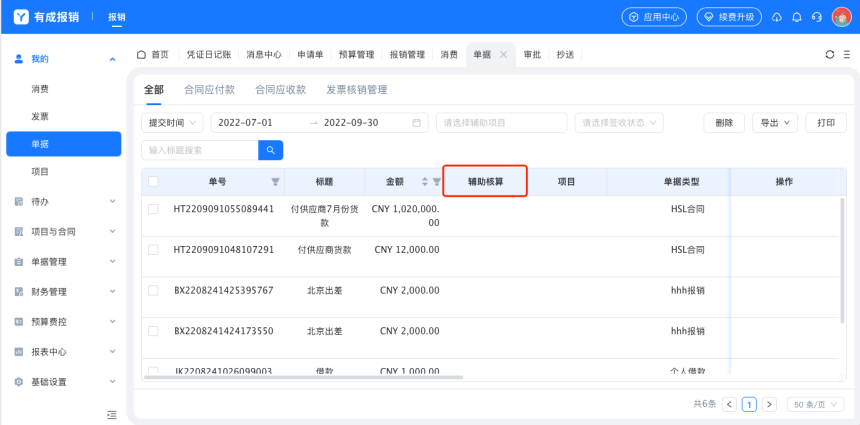
Task: Click the 应用中心 button
Action: coord(657,17)
